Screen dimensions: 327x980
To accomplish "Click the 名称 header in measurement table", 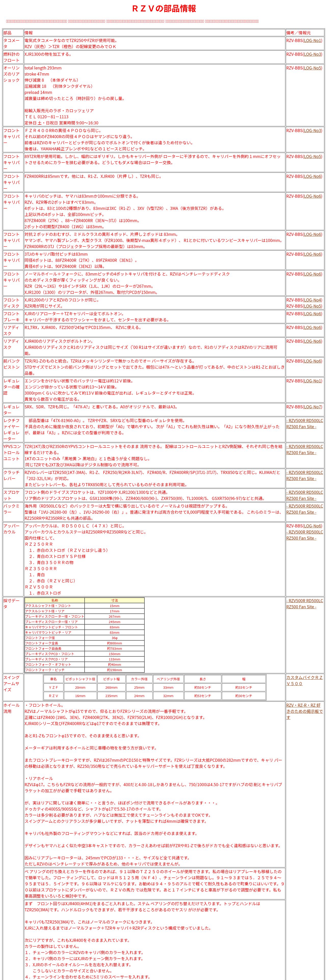I will [54, 600].
